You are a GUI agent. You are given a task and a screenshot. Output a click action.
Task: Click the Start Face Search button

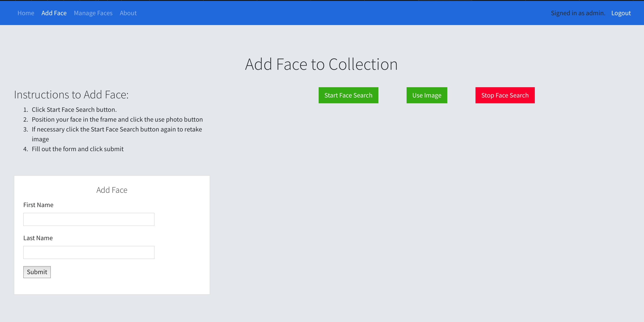(348, 95)
